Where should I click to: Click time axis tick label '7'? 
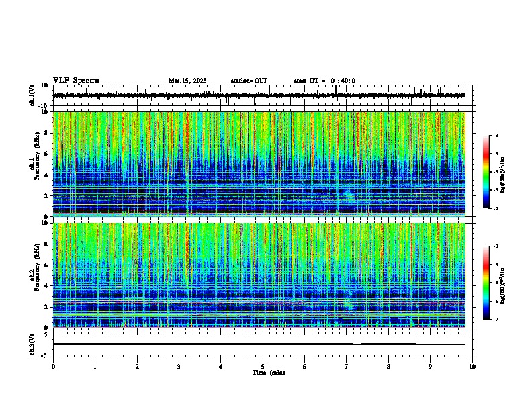pyautogui.click(x=347, y=367)
